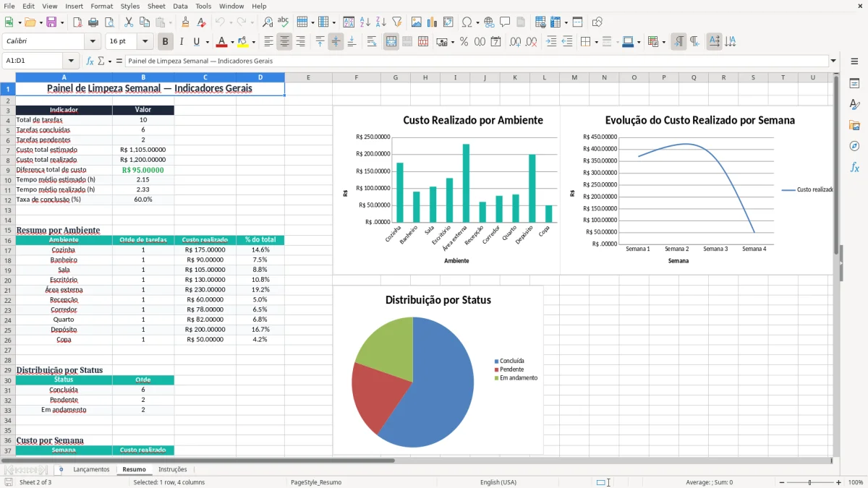The height and width of the screenshot is (488, 868).
Task: Toggle Bold formatting
Action: point(166,42)
